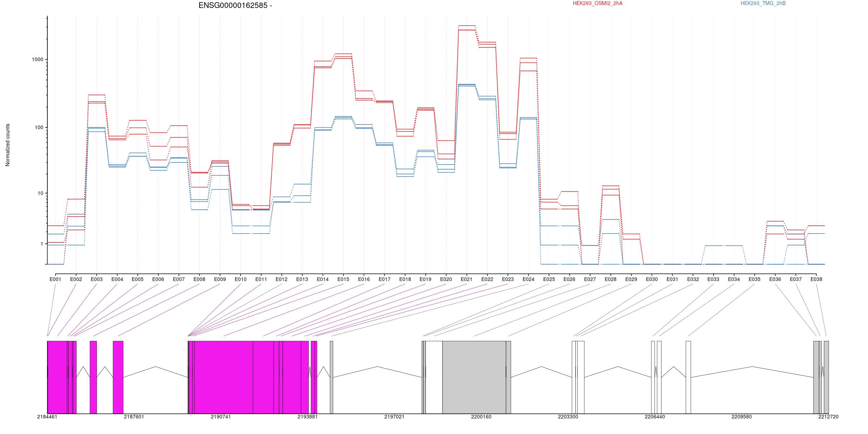This screenshot has width=868, height=434.
Task: Click the y-axis tick label 1
Action: coord(42,244)
